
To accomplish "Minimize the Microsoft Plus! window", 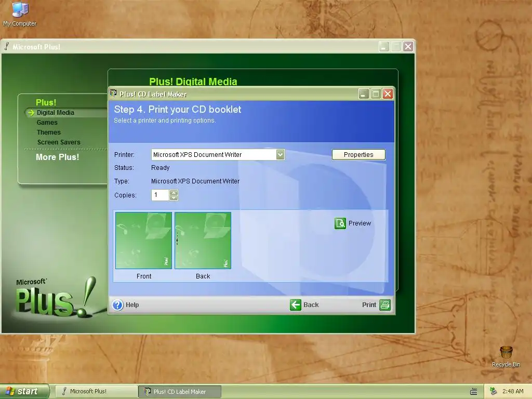I will [384, 46].
